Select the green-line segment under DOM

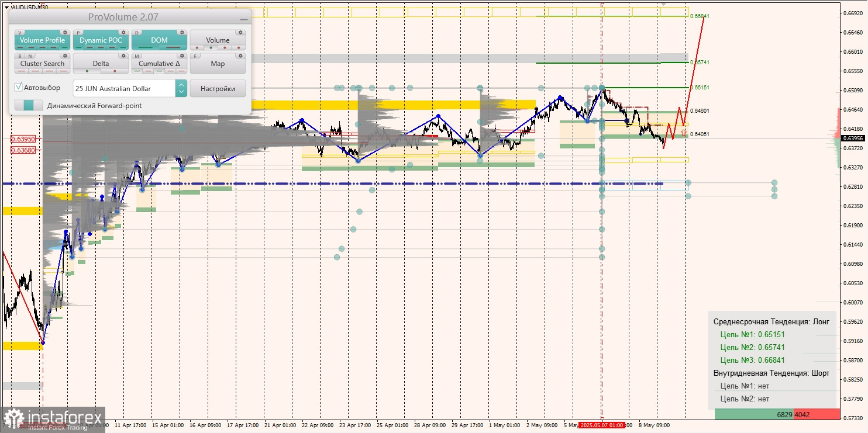[145, 47]
